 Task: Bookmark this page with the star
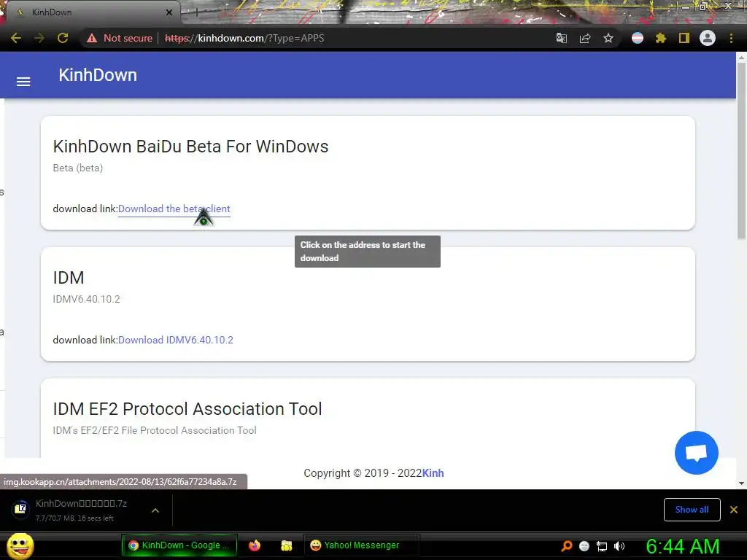tap(608, 38)
